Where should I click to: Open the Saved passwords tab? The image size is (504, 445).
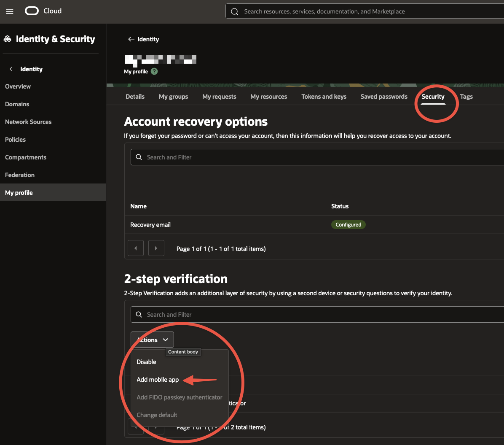click(x=383, y=96)
